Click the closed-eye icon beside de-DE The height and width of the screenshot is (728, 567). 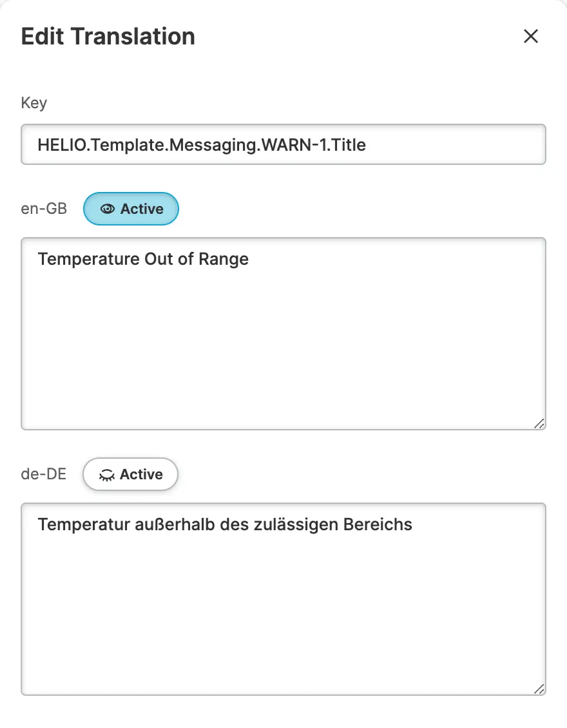coord(106,475)
